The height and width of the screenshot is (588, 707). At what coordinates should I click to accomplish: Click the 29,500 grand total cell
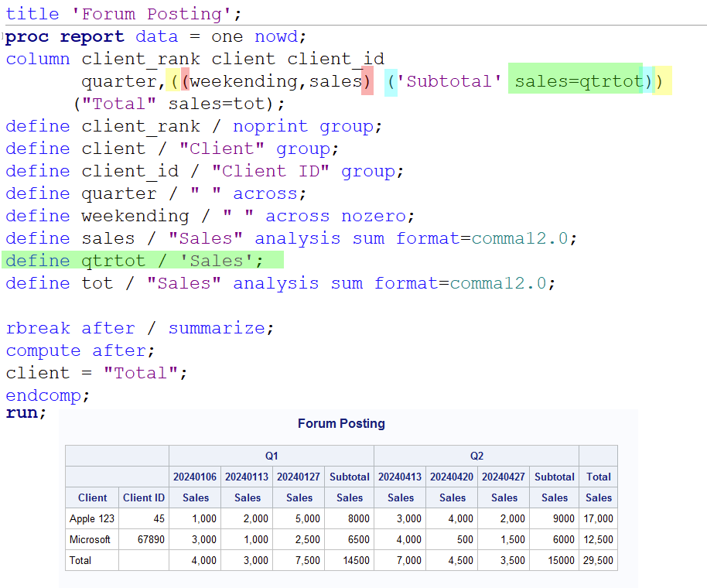tap(597, 560)
